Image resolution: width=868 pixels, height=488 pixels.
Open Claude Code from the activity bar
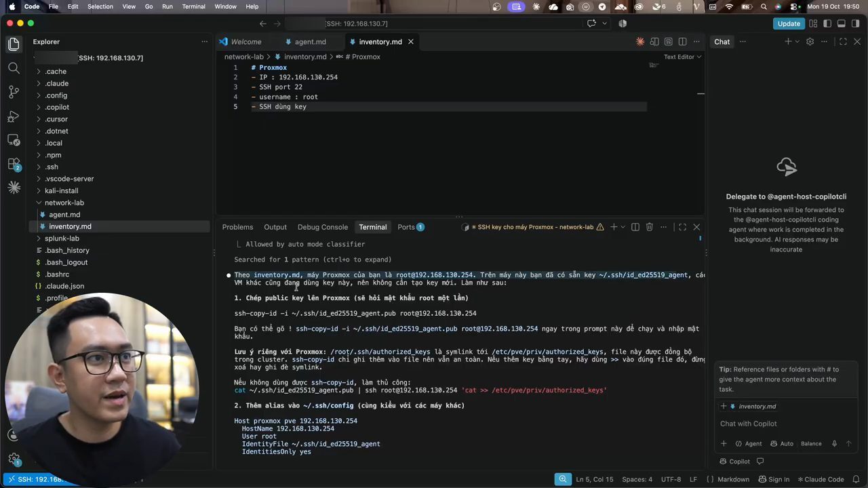14,188
